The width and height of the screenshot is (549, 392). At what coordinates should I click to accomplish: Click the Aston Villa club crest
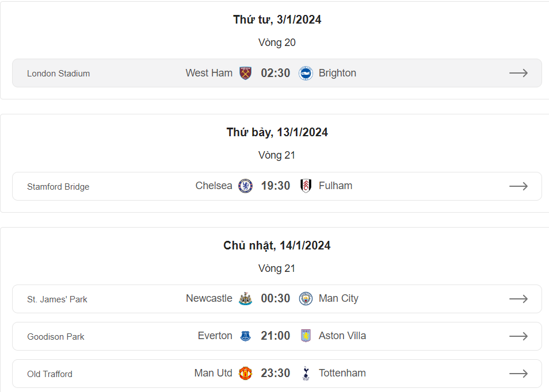[306, 336]
